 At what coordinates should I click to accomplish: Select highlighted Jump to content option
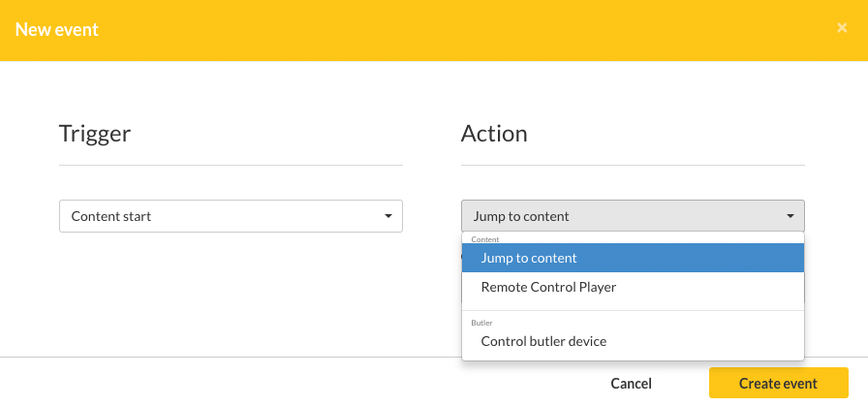633,258
